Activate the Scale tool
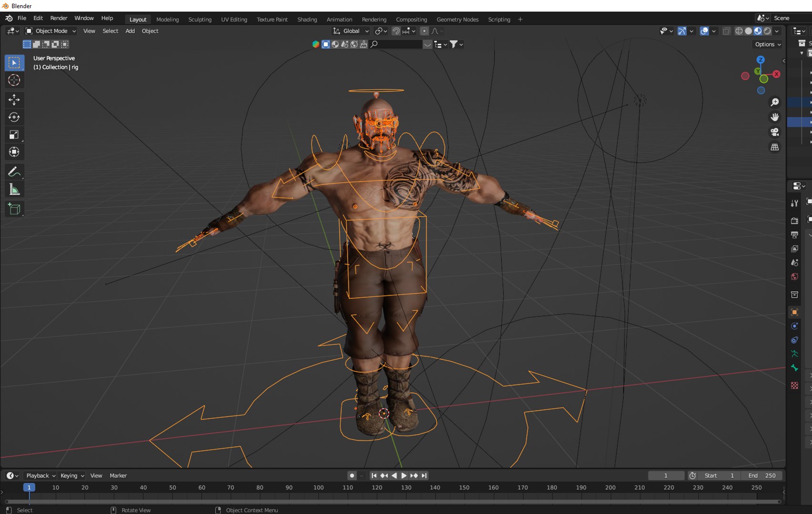812x514 pixels. (x=14, y=135)
